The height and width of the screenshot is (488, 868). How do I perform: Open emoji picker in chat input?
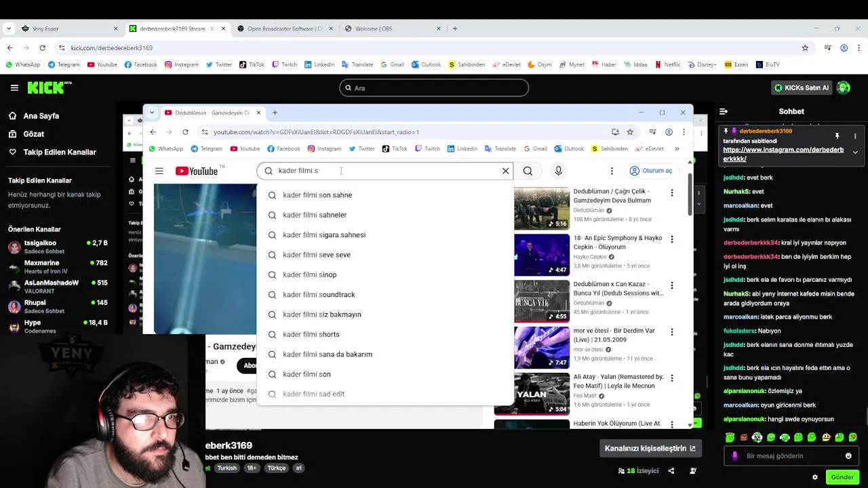pos(848,456)
